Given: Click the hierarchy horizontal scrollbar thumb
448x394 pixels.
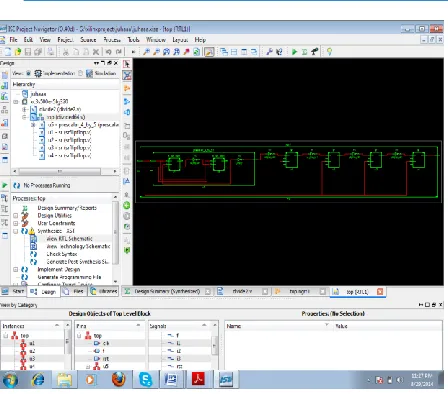Looking at the screenshot, I should pos(59,171).
